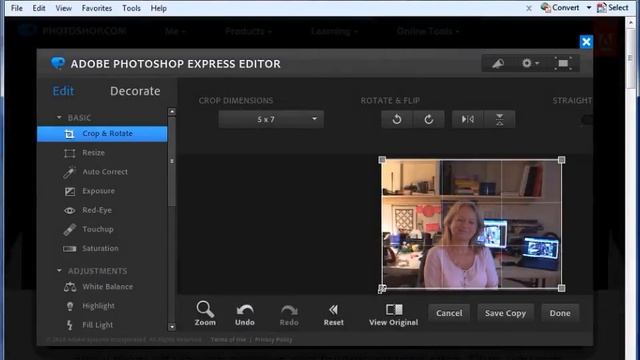Click tool list scroll up arrow

tap(172, 111)
